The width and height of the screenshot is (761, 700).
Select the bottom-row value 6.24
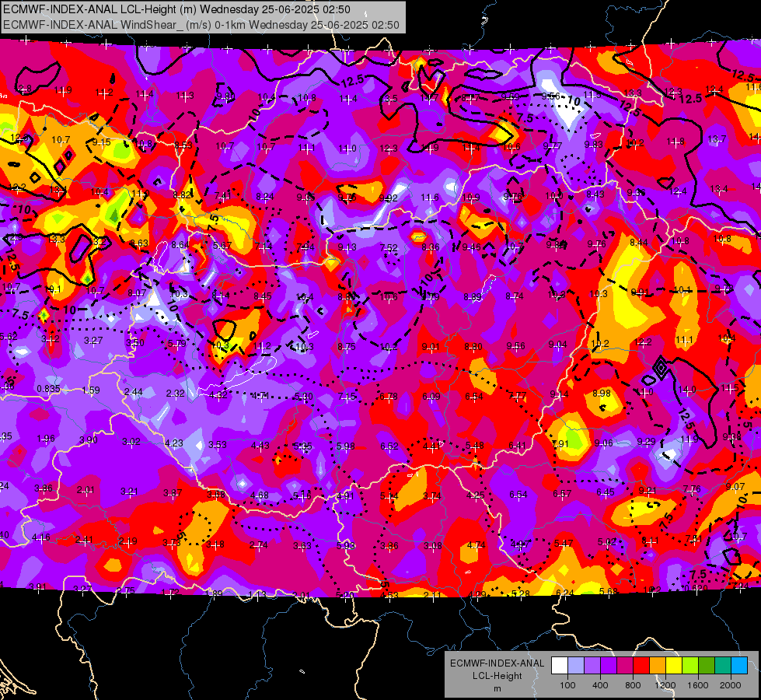[564, 593]
